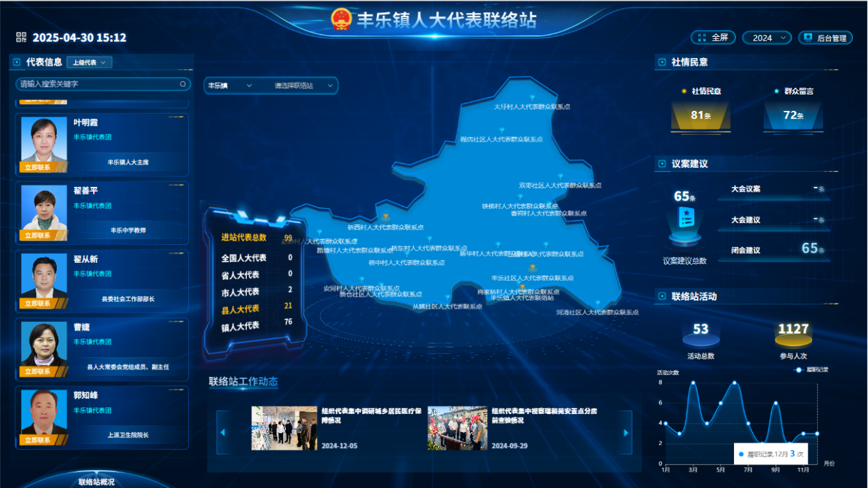Toggle the 履职记录 chart legend
Image resolution: width=868 pixels, height=488 pixels.
pyautogui.click(x=811, y=370)
